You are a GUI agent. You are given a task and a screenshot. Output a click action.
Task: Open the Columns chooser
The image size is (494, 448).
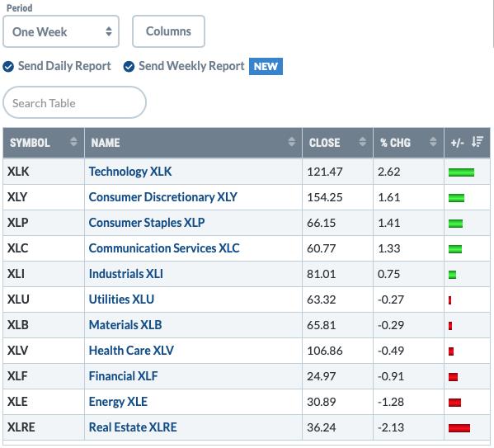168,31
